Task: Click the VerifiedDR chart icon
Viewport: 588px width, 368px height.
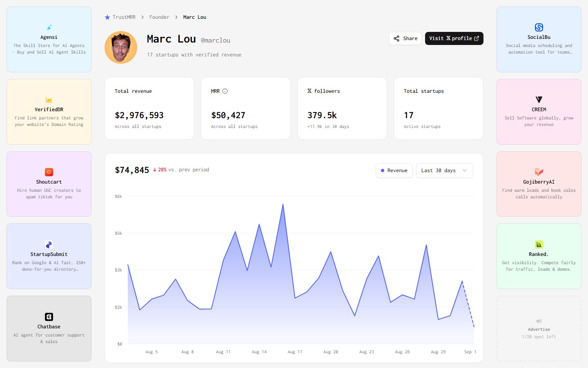Action: point(49,100)
